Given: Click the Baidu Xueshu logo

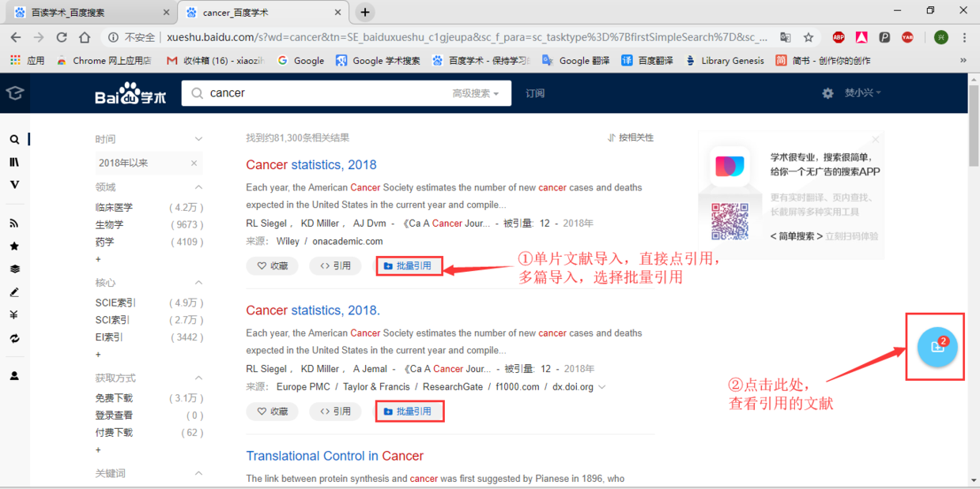Looking at the screenshot, I should click(131, 93).
